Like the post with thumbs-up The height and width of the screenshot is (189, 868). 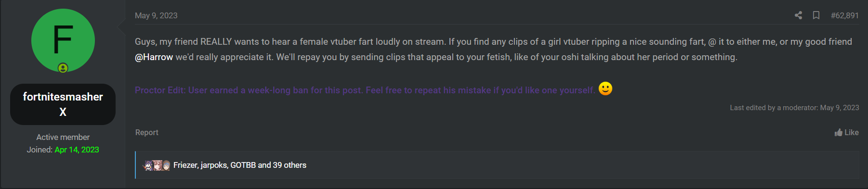click(x=846, y=132)
